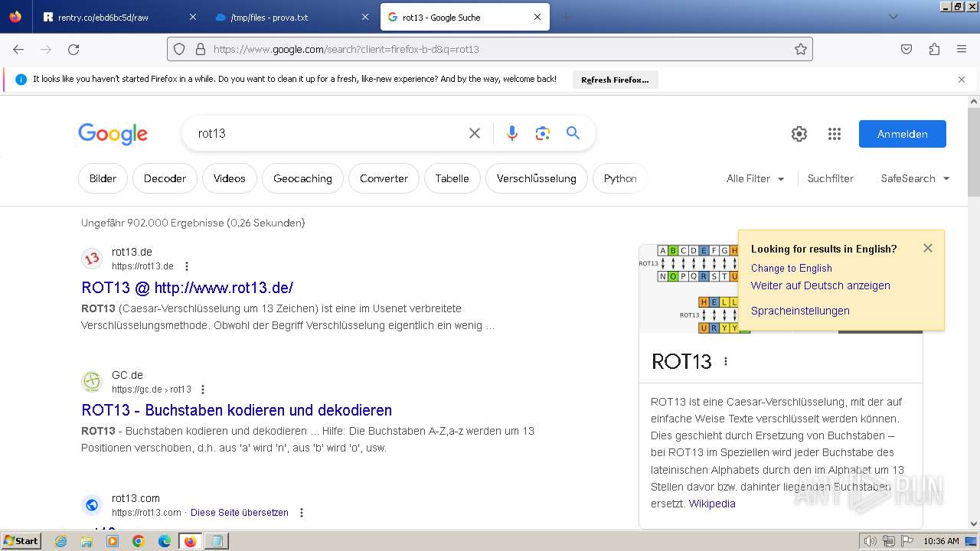Open ROT13 @ http://www.rot13.de/ result
Image resolution: width=980 pixels, height=551 pixels.
(188, 288)
